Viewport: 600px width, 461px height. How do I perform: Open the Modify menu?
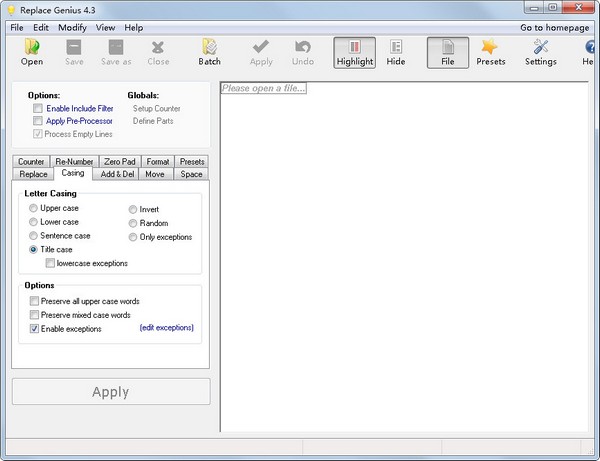coord(72,28)
